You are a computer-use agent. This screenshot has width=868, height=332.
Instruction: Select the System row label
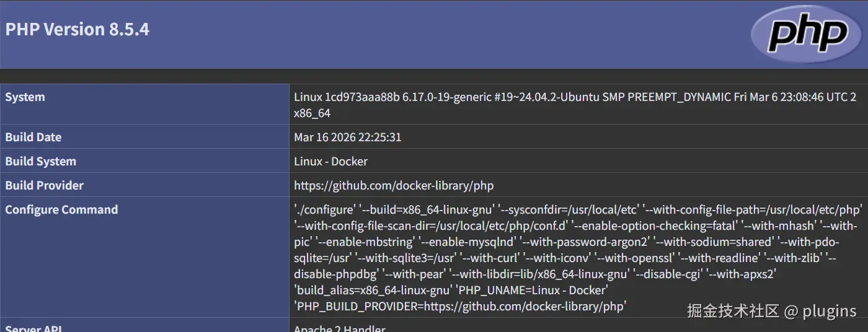point(25,97)
